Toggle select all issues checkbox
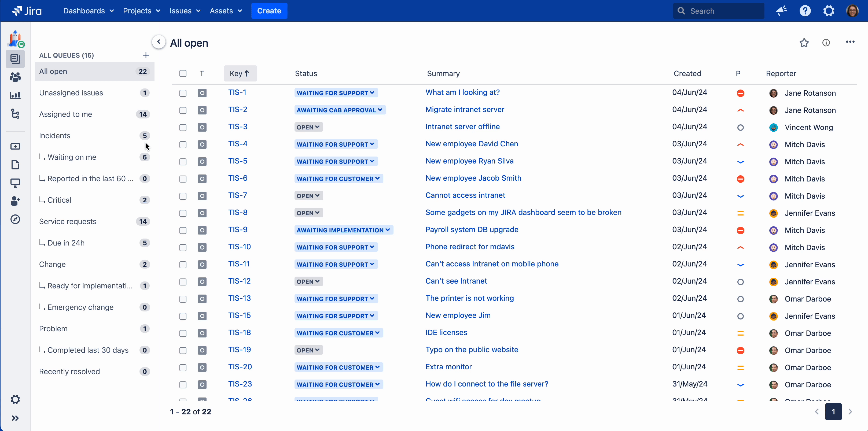 pos(183,72)
